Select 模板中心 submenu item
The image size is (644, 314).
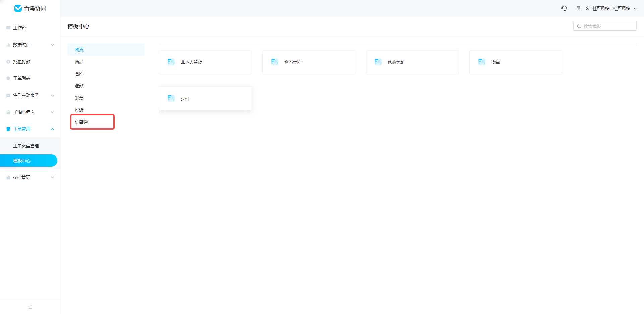pos(29,161)
